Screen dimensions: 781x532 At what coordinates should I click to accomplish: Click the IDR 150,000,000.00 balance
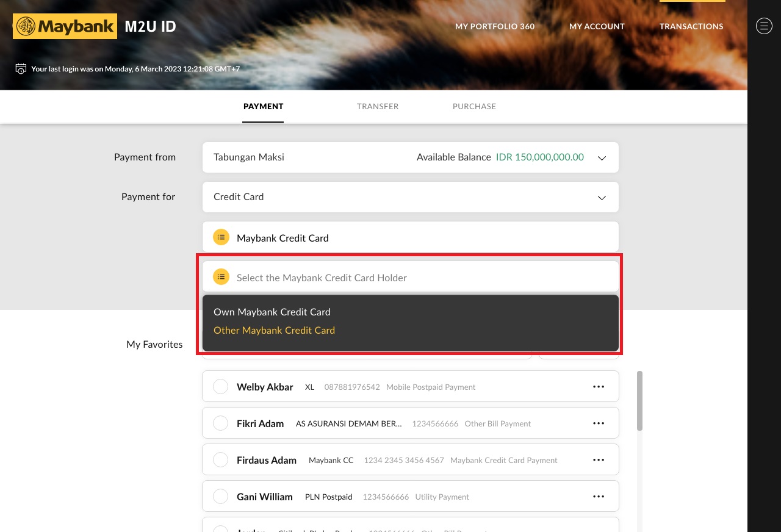click(x=540, y=157)
